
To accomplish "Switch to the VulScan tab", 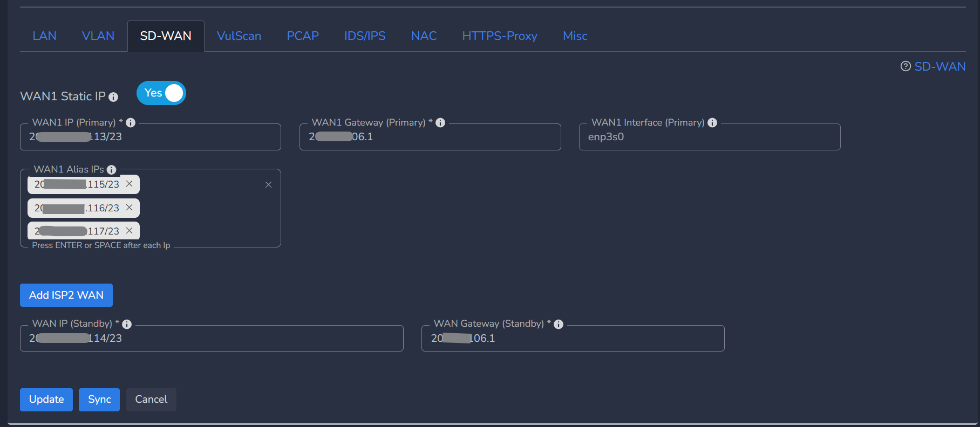I will [239, 36].
